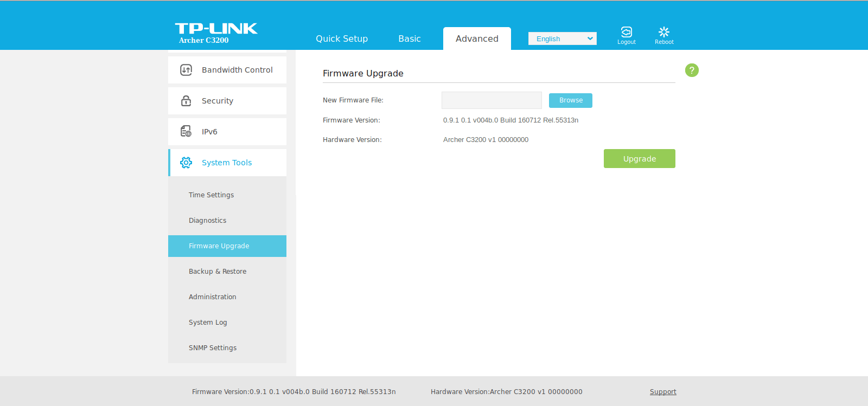Click the Reboot icon
868x406 pixels.
pyautogui.click(x=664, y=32)
